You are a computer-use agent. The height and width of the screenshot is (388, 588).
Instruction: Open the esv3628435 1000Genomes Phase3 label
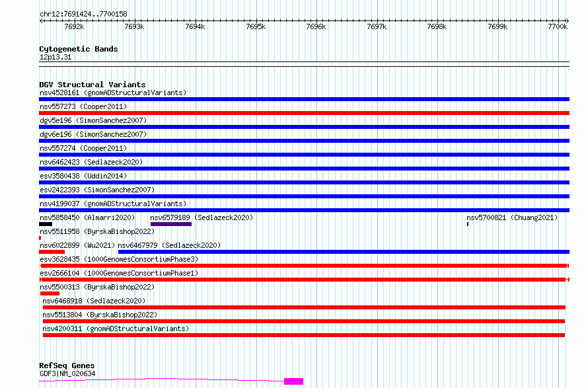[x=119, y=259]
